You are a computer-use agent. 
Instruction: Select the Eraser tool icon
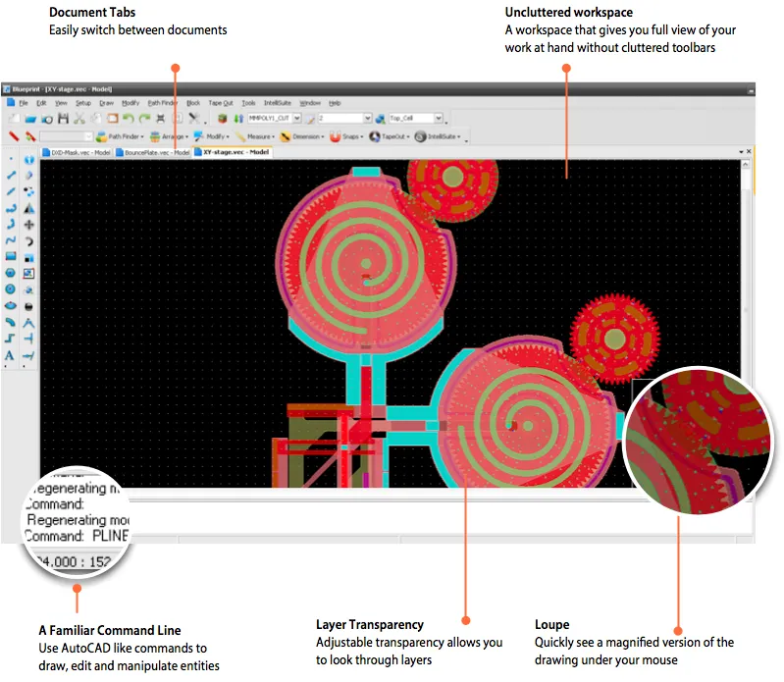click(29, 176)
